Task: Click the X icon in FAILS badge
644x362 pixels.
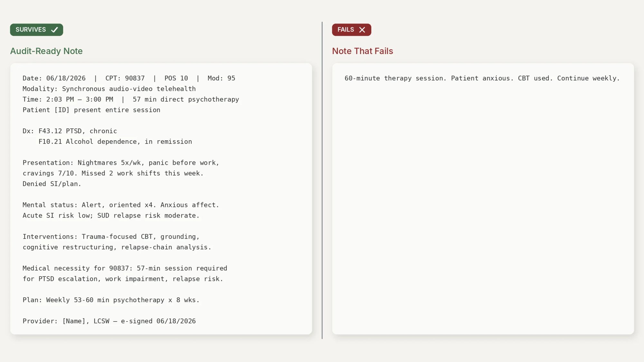Action: tap(362, 30)
